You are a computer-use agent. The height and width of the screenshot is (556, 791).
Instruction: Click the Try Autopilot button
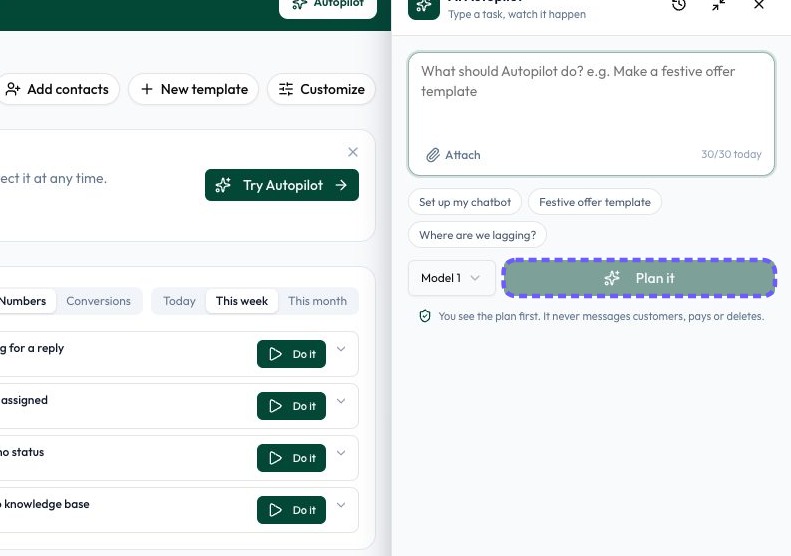[282, 185]
